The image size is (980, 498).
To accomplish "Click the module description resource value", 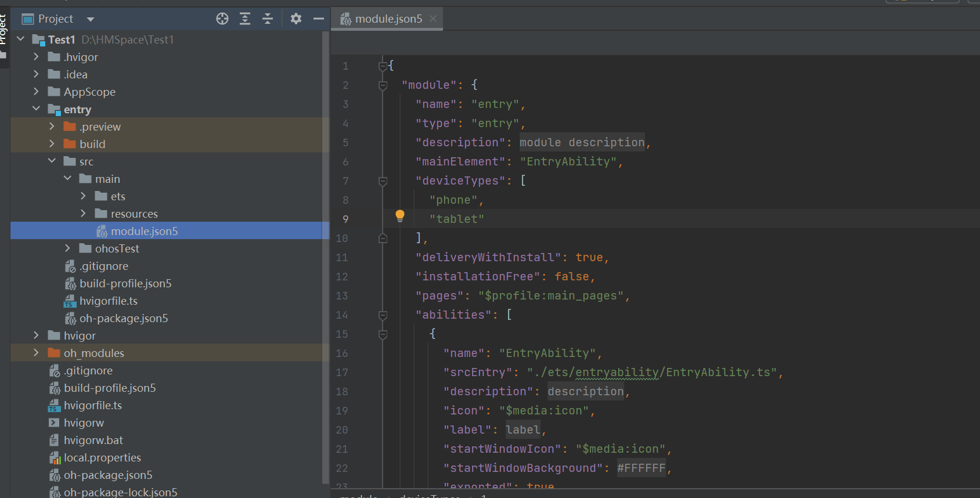I will 582,142.
